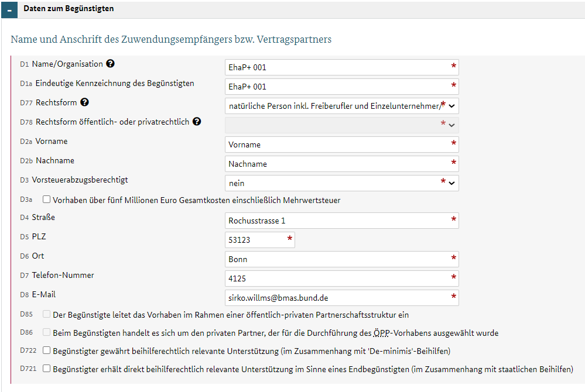This screenshot has height=392, width=585.
Task: Show help for D78 Rechtsform öffentlich- oder privatrechtlich
Action: tap(197, 122)
